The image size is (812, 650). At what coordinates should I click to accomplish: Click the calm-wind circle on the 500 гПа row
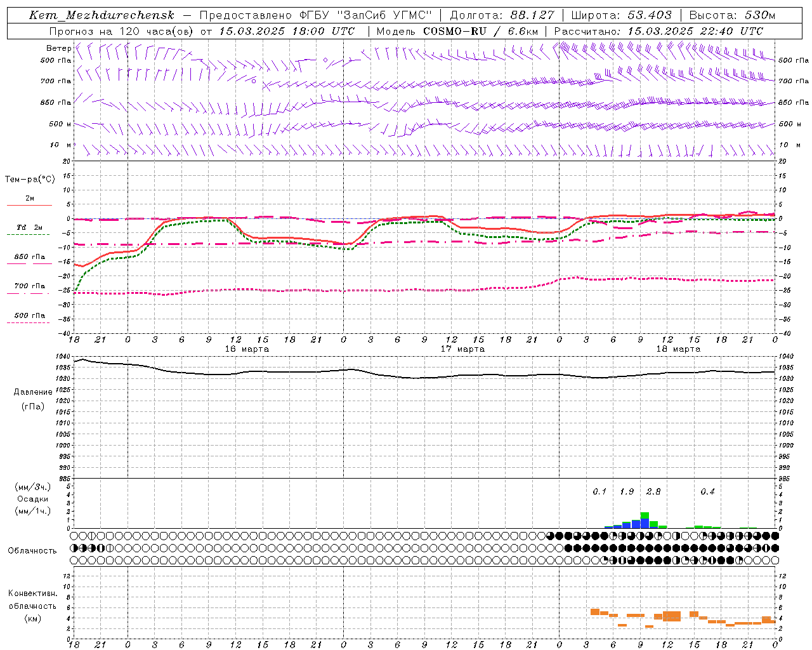pyautogui.click(x=325, y=60)
